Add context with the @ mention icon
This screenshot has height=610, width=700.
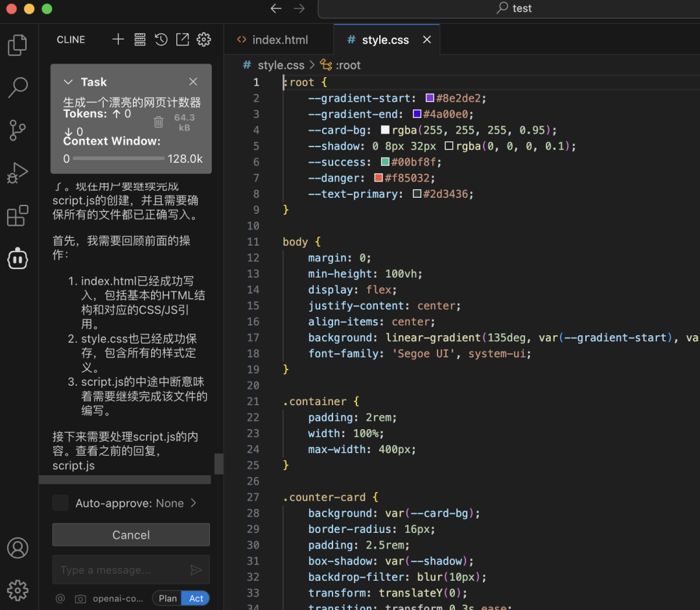(x=60, y=598)
